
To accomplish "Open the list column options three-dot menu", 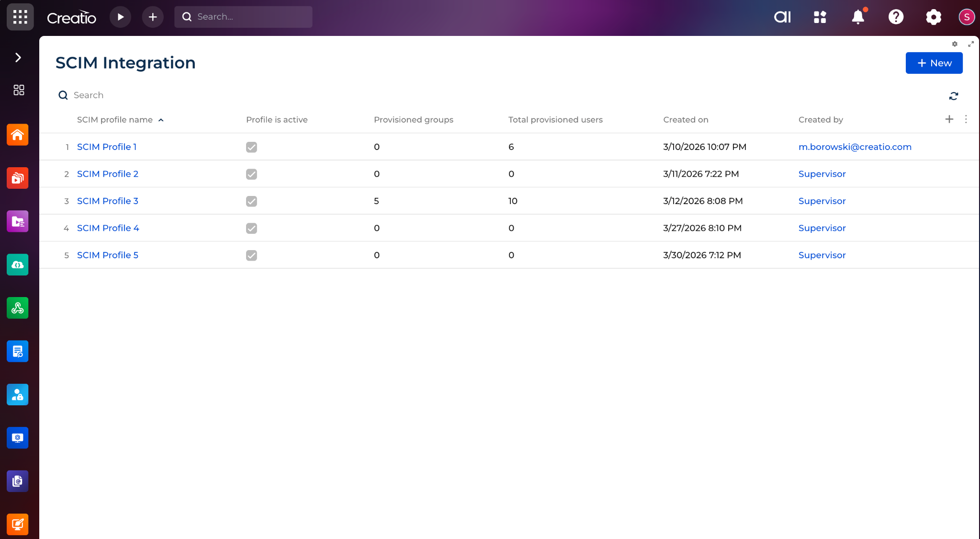I will [966, 119].
